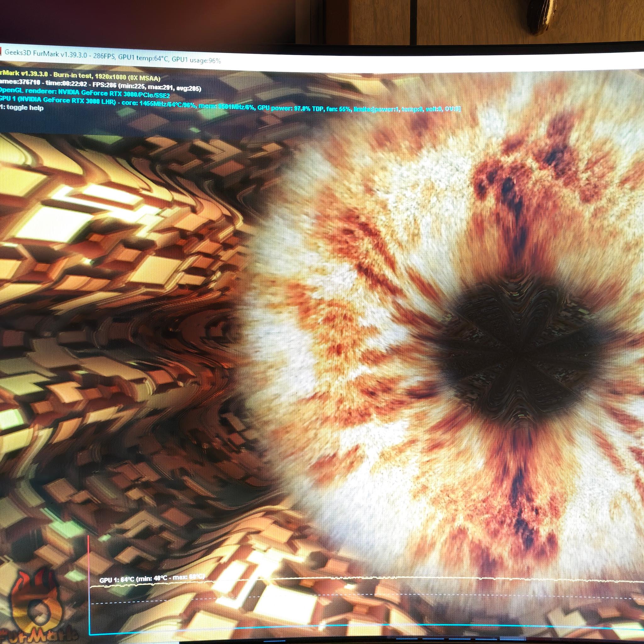Click the "core: 1455MHz/64°C/96%" readout
The height and width of the screenshot is (644, 644).
pyautogui.click(x=159, y=104)
